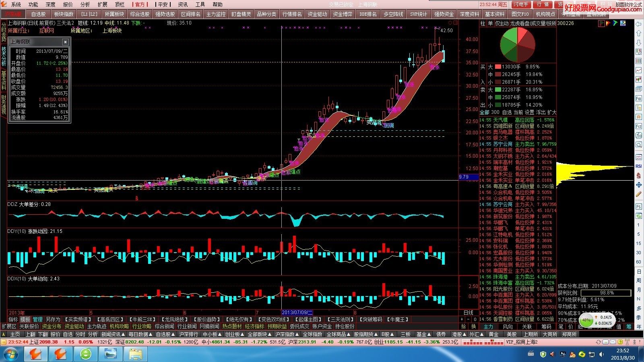The height and width of the screenshot is (362, 644).
Task: Select the 日 daily period
Action: tap(639, 271)
